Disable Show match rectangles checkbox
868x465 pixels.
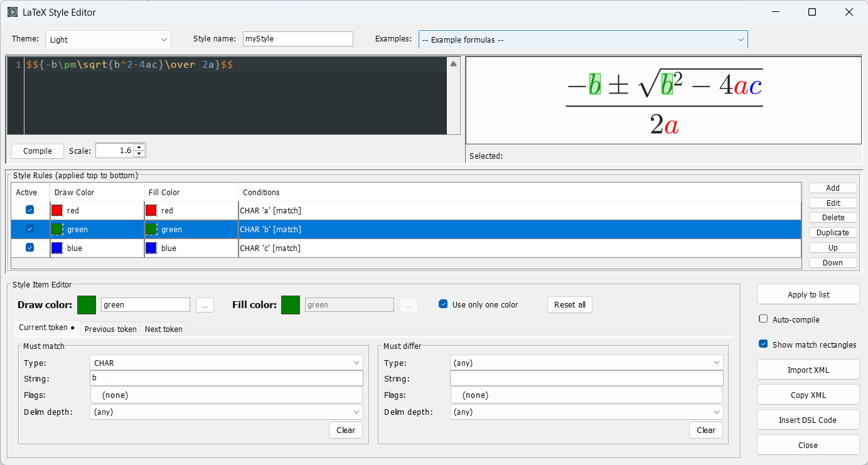[763, 345]
